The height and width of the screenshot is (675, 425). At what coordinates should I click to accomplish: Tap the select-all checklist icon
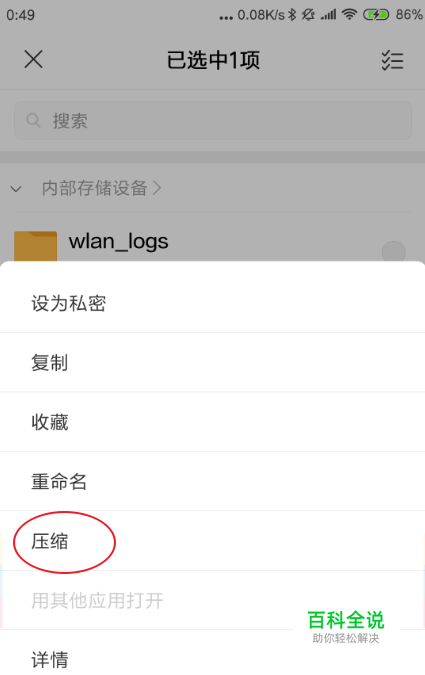(x=392, y=60)
